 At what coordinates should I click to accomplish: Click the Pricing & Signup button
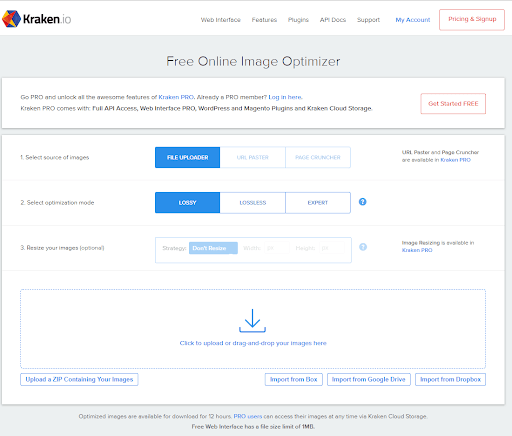coord(472,20)
